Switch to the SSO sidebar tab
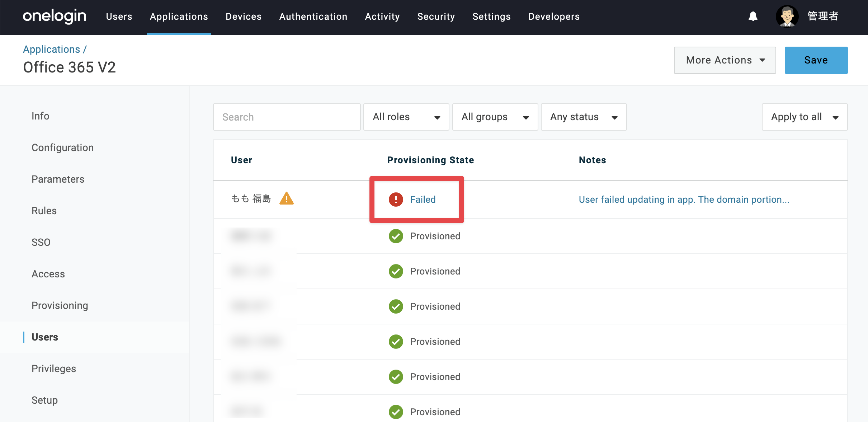 [41, 242]
